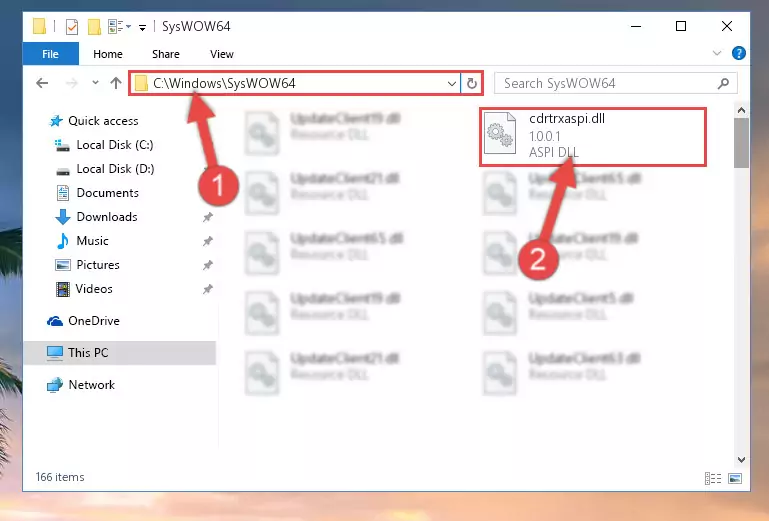Open the Share tab
The image size is (769, 521).
[x=166, y=54]
